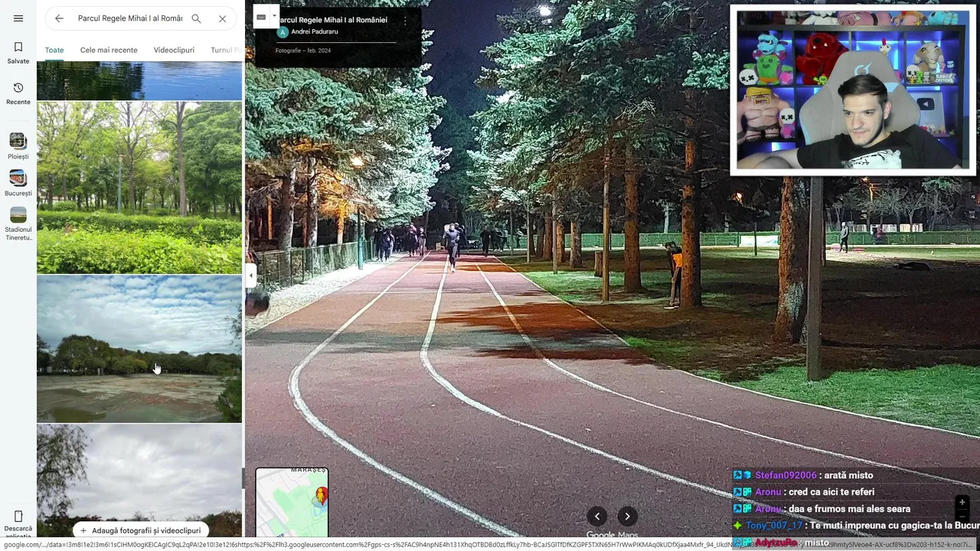980x551 pixels.
Task: Open the lake photo thumbnail
Action: (x=139, y=80)
